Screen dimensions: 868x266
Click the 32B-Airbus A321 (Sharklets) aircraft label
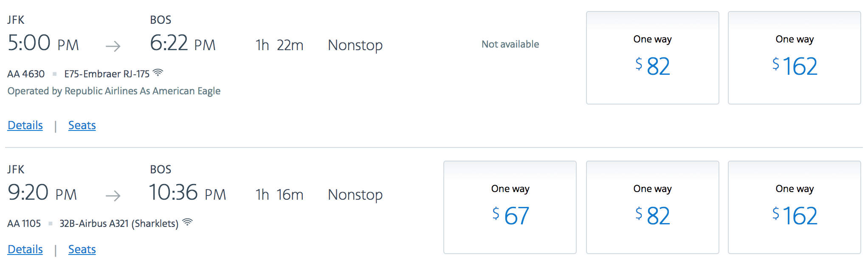pyautogui.click(x=119, y=224)
